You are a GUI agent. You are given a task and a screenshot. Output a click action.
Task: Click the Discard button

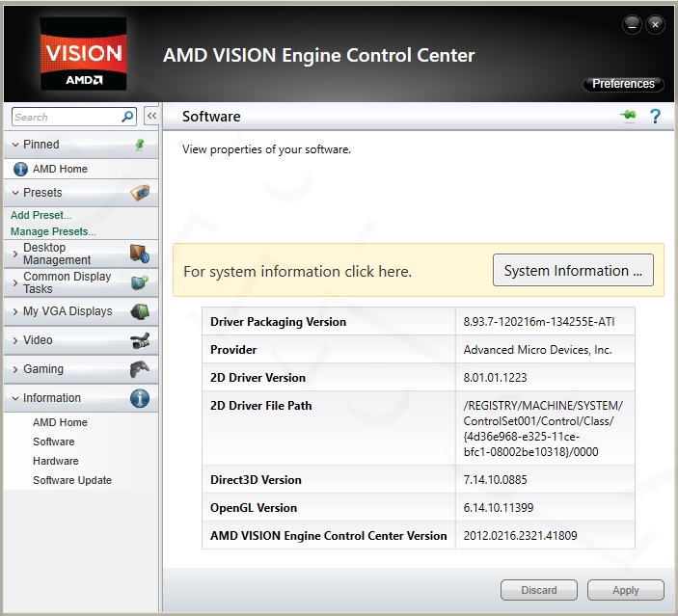click(539, 590)
